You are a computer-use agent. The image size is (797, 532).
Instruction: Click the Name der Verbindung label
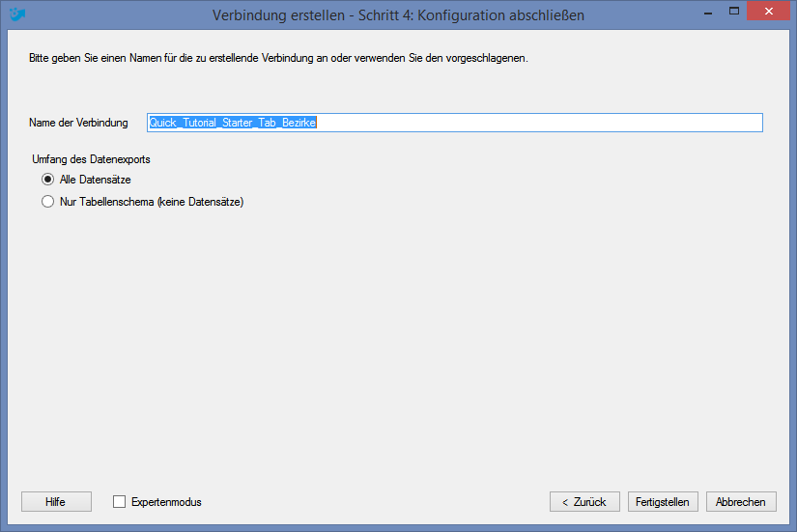(x=78, y=123)
